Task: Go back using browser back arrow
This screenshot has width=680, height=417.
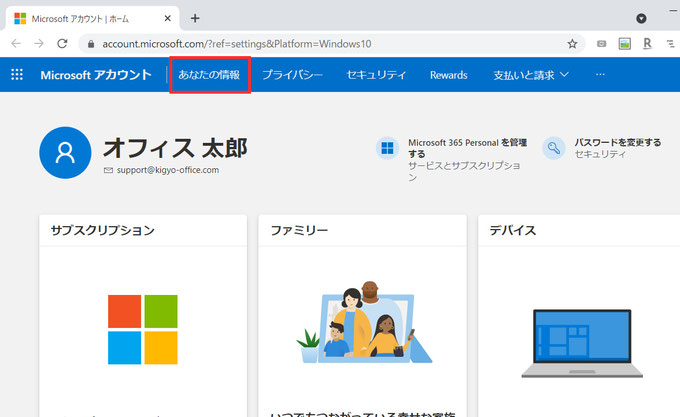Action: point(16,44)
